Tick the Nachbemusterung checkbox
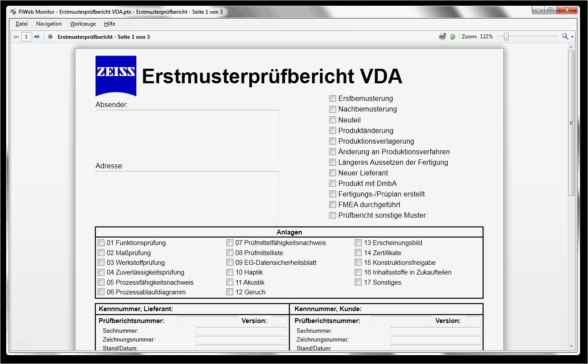588x364 pixels. [333, 109]
